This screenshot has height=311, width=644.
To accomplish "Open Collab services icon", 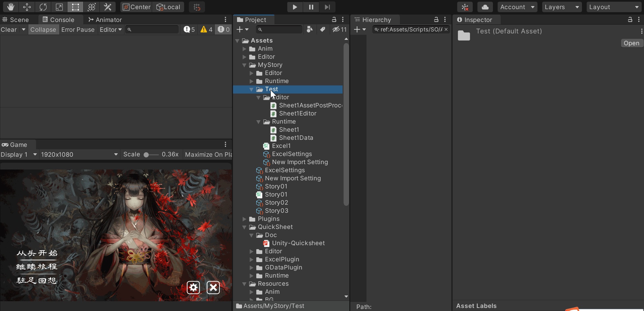I will pos(465,7).
